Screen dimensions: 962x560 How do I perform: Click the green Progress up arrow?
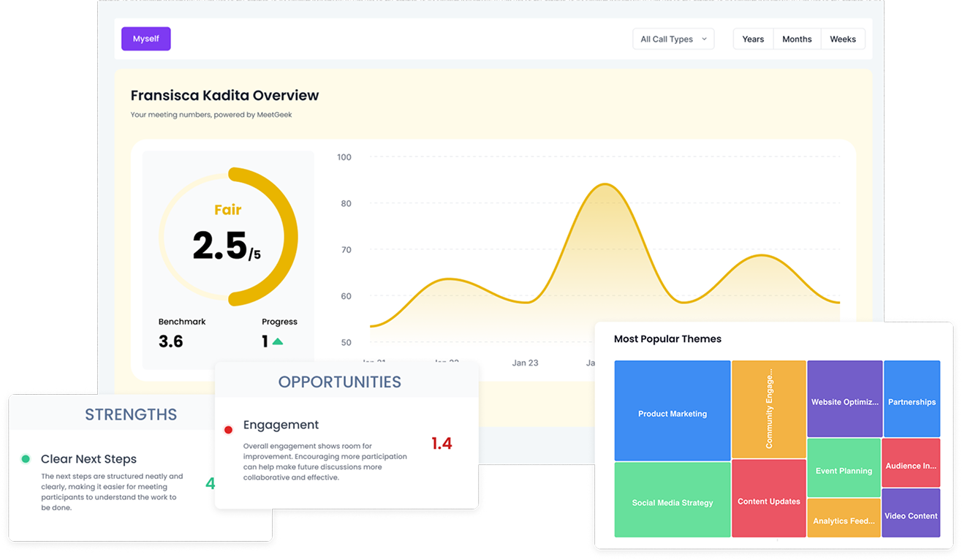278,341
